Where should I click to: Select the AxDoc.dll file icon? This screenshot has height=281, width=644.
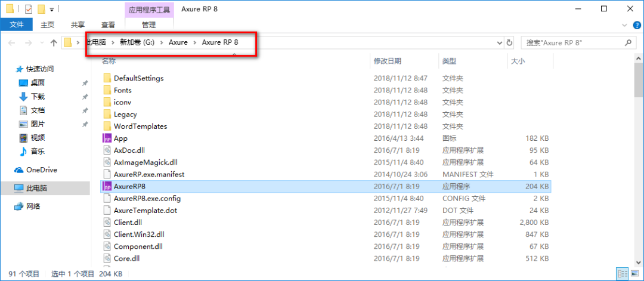[107, 150]
